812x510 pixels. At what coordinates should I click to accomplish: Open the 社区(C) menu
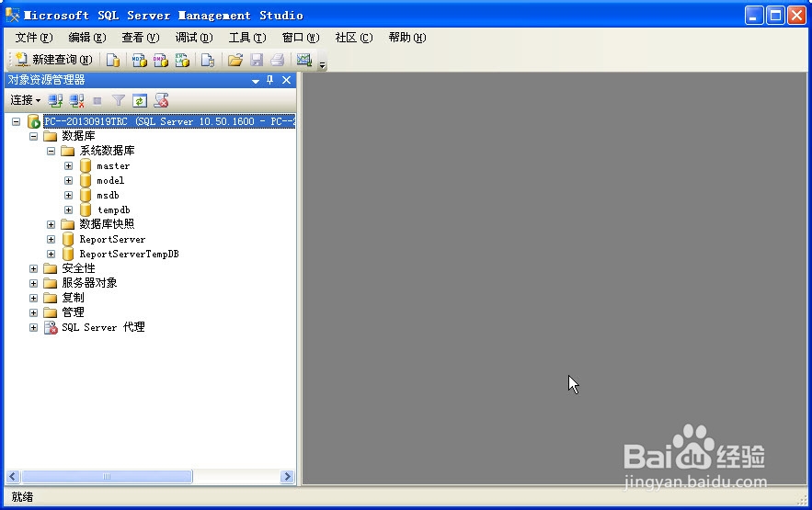[x=354, y=38]
